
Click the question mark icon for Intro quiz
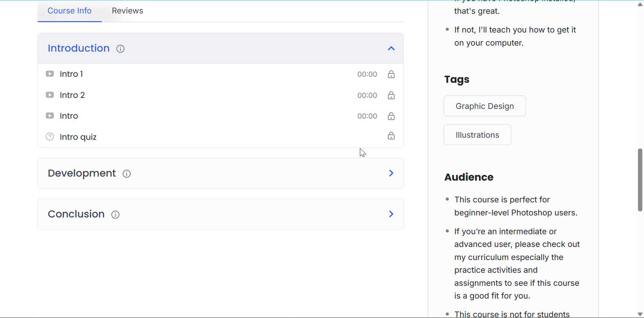[x=50, y=137]
